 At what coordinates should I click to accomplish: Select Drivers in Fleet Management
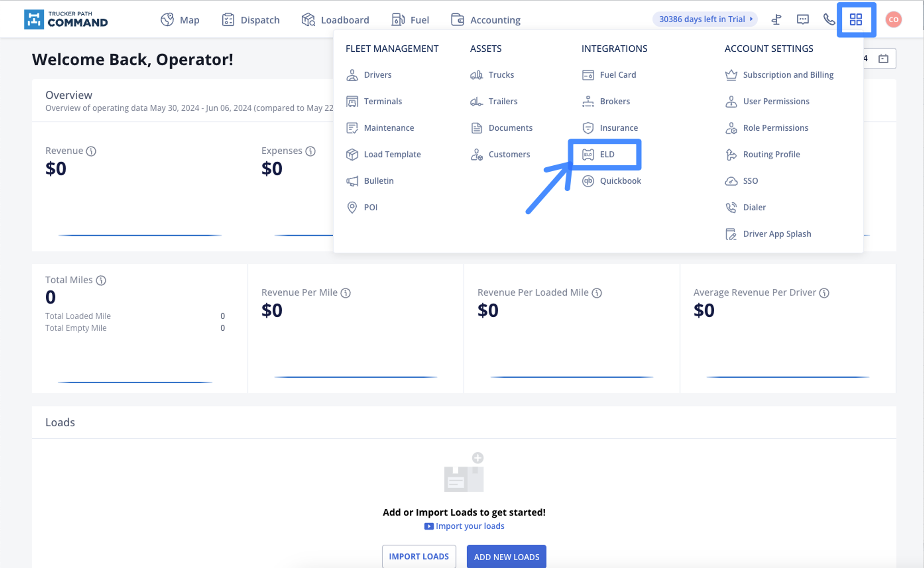pyautogui.click(x=377, y=75)
